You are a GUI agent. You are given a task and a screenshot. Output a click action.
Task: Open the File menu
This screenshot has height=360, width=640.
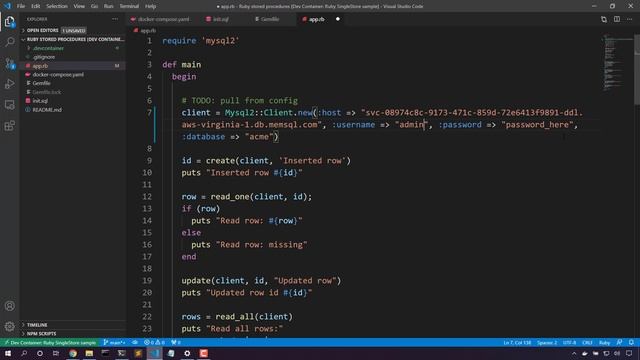tap(21, 6)
